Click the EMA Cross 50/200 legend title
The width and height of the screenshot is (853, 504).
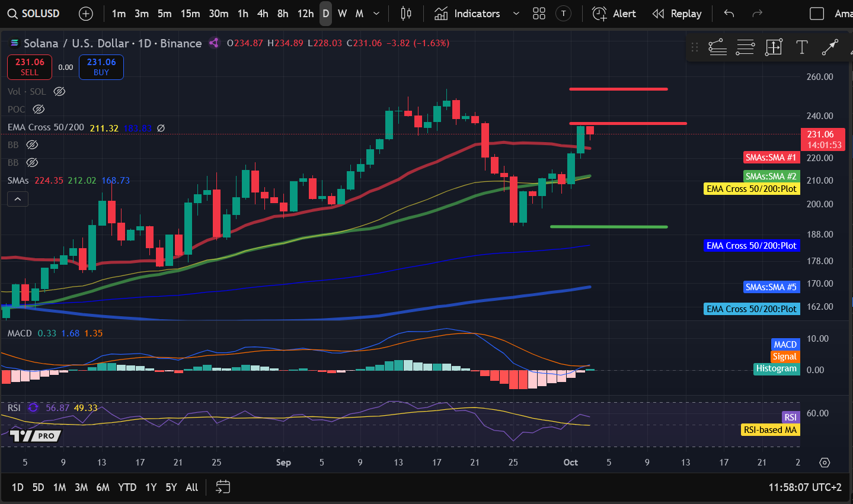pyautogui.click(x=46, y=127)
